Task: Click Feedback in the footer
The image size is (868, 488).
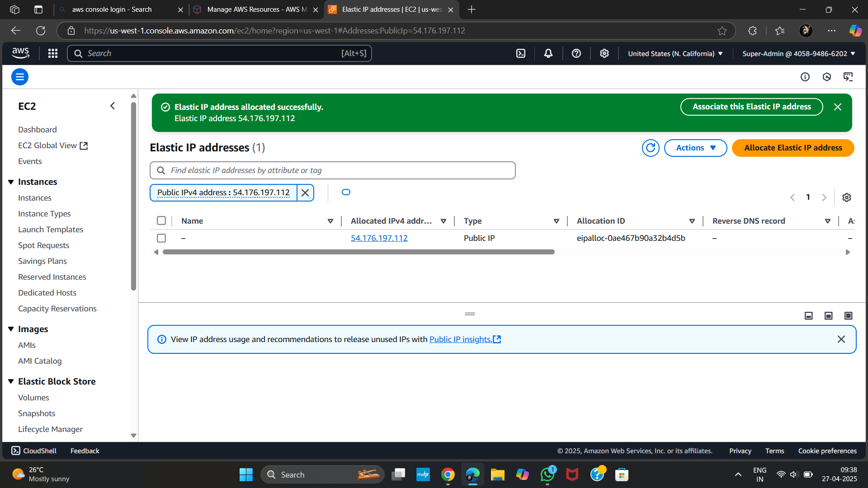Action: click(85, 450)
